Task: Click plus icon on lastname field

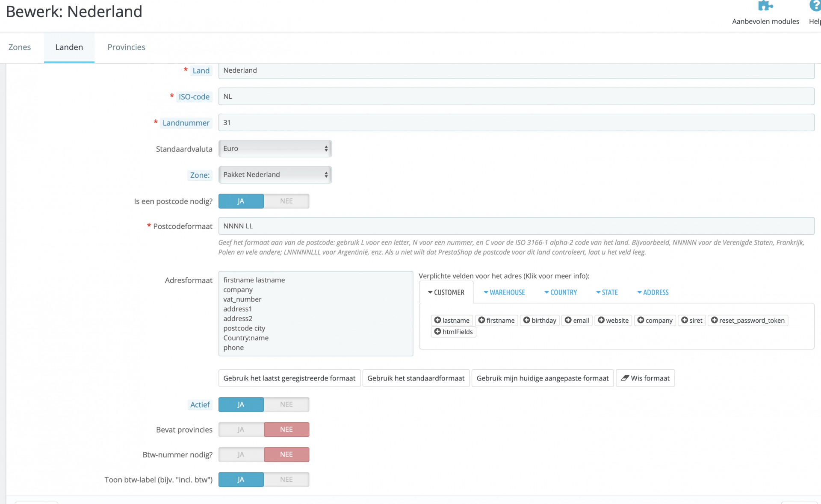Action: [x=437, y=320]
